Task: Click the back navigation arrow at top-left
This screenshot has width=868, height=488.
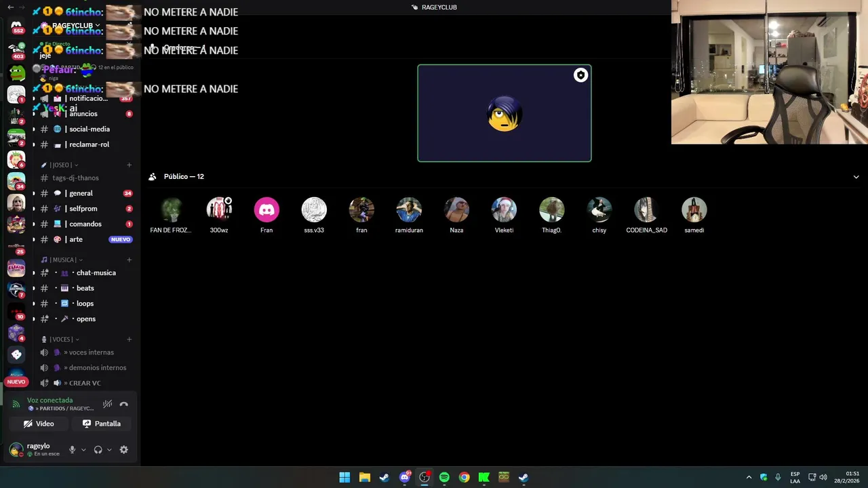Action: [10, 7]
